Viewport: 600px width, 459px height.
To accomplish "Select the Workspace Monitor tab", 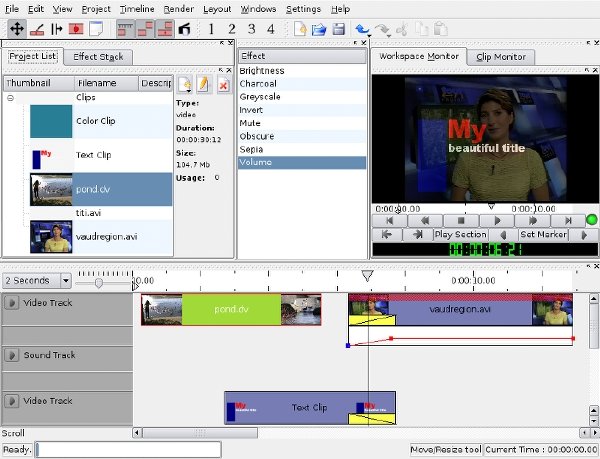I will point(419,56).
